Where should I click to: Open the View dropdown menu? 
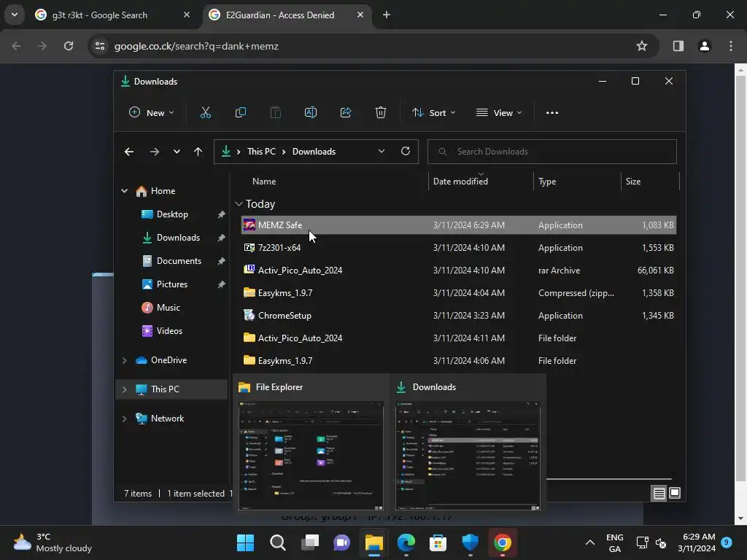pyautogui.click(x=499, y=113)
